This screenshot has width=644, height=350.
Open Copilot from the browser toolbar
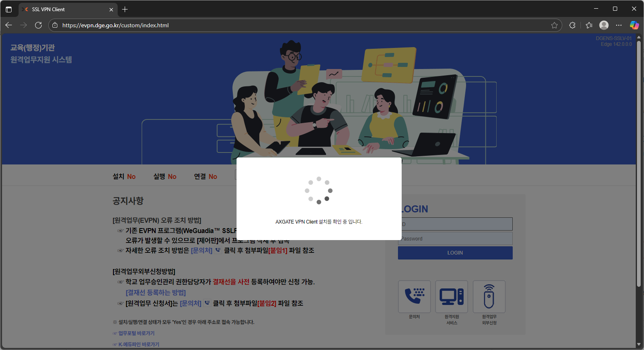634,25
